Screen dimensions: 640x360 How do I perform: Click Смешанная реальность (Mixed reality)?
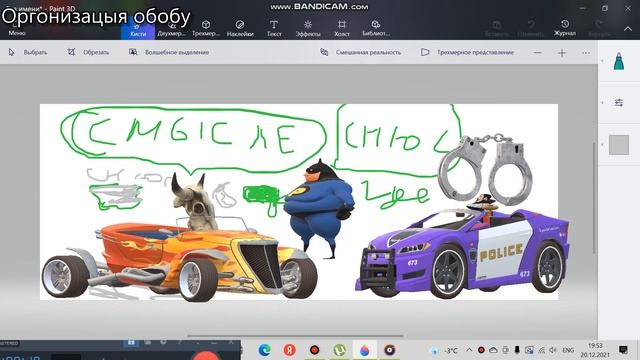click(361, 52)
